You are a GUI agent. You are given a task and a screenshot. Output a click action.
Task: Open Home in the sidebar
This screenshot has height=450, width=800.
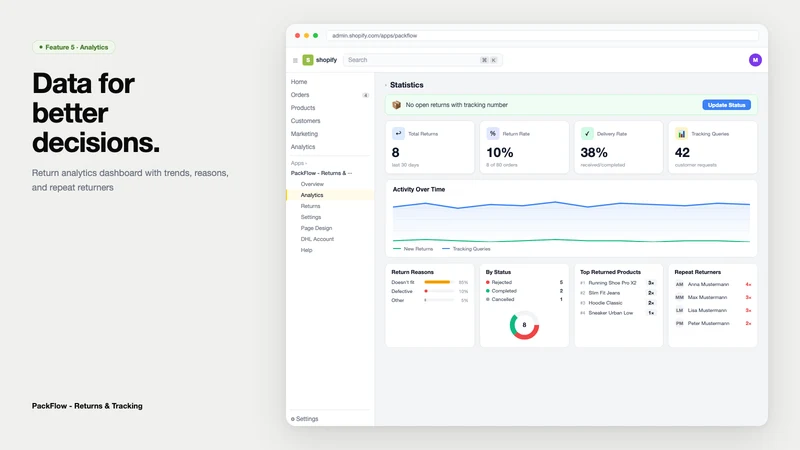pyautogui.click(x=299, y=82)
